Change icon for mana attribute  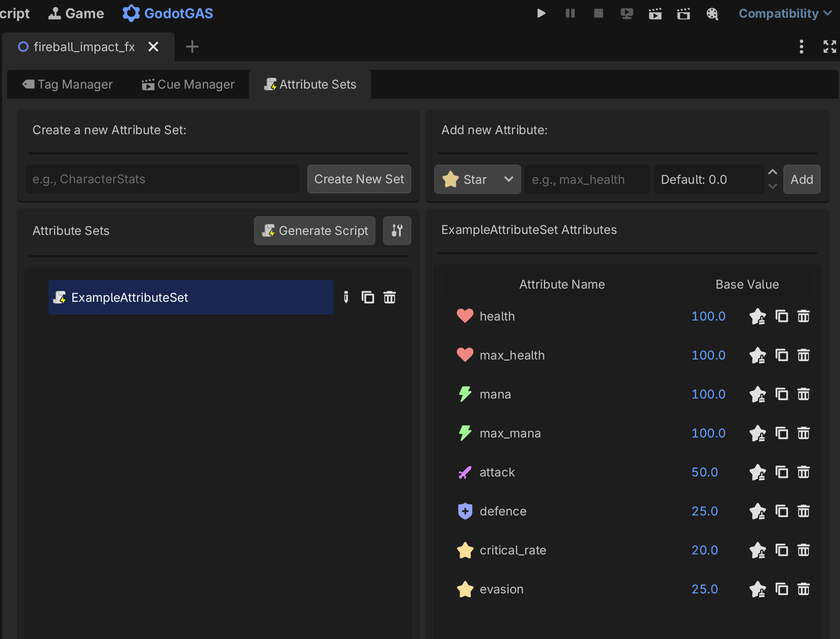[x=758, y=394]
